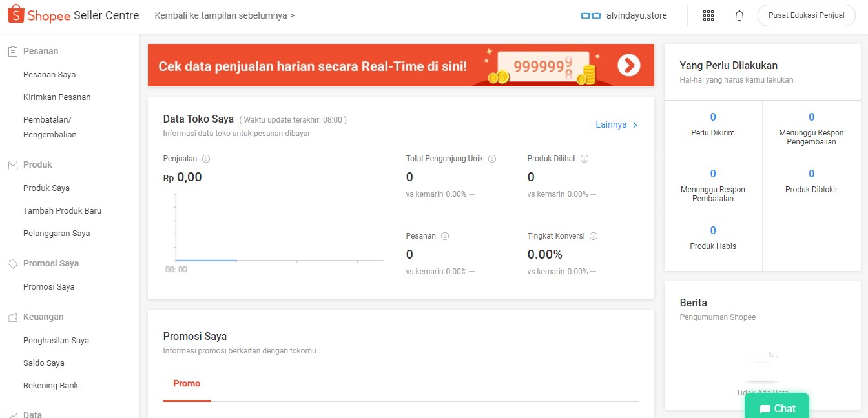Click the Keuangan wallet icon
This screenshot has height=418, width=868.
12,317
